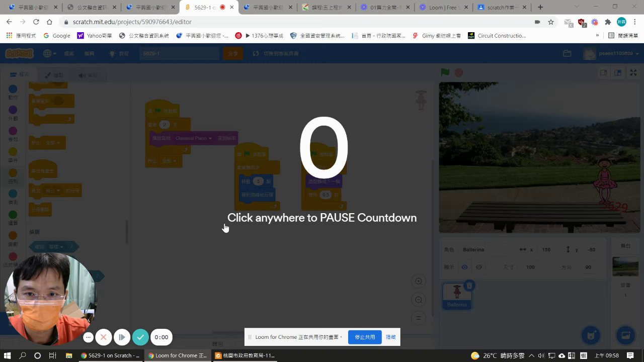Click the 停止共用 stop sharing button
644x362 pixels.
(365, 337)
